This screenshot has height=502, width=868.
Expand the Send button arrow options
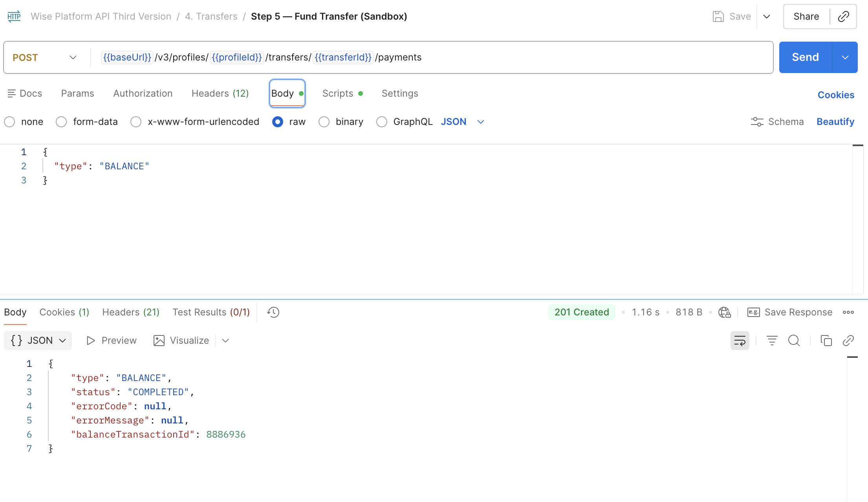click(x=845, y=57)
